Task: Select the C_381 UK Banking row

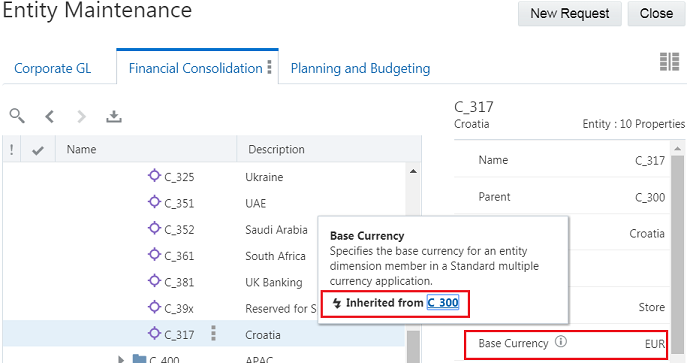Action: [x=204, y=282]
